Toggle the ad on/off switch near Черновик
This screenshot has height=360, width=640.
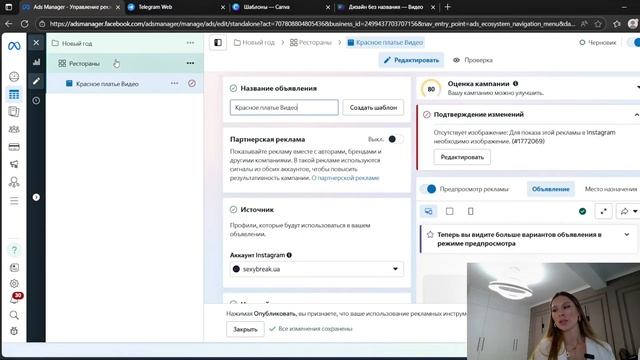tap(634, 42)
